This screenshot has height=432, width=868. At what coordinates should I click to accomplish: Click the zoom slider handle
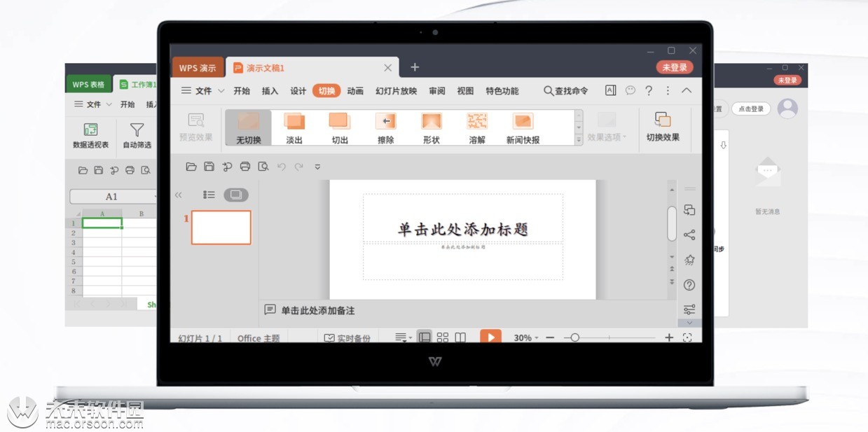tap(574, 337)
